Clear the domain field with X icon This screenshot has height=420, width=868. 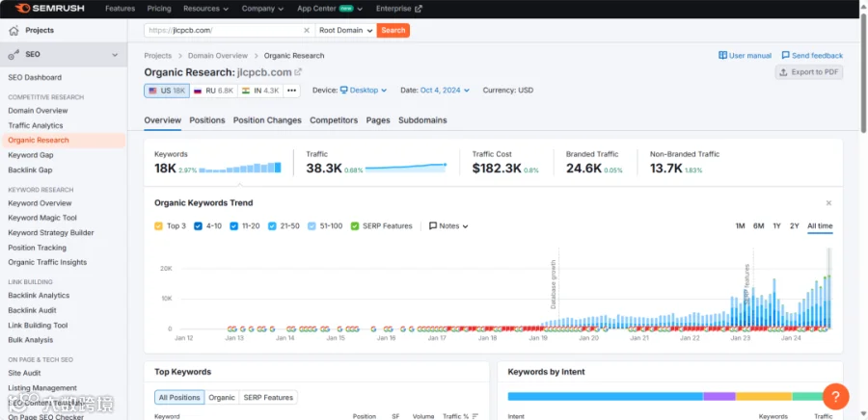point(307,31)
